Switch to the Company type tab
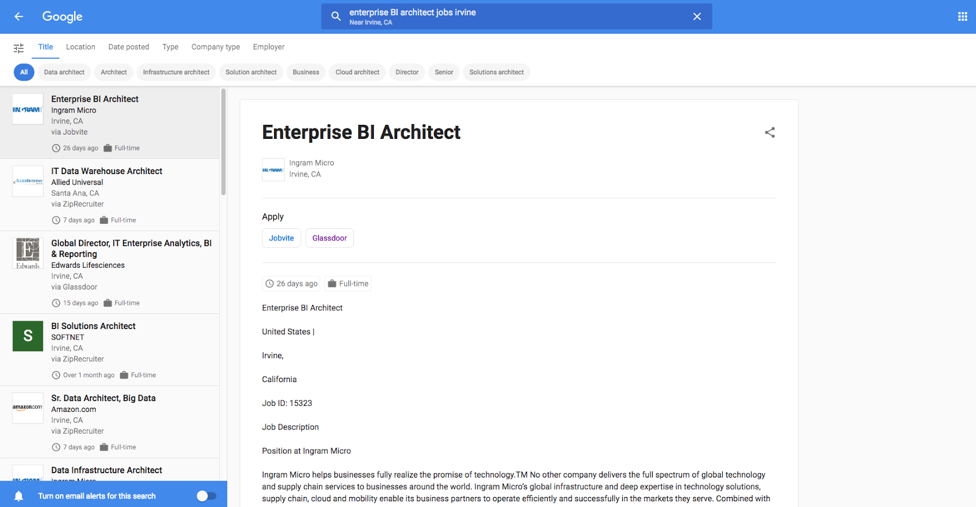 click(x=215, y=47)
